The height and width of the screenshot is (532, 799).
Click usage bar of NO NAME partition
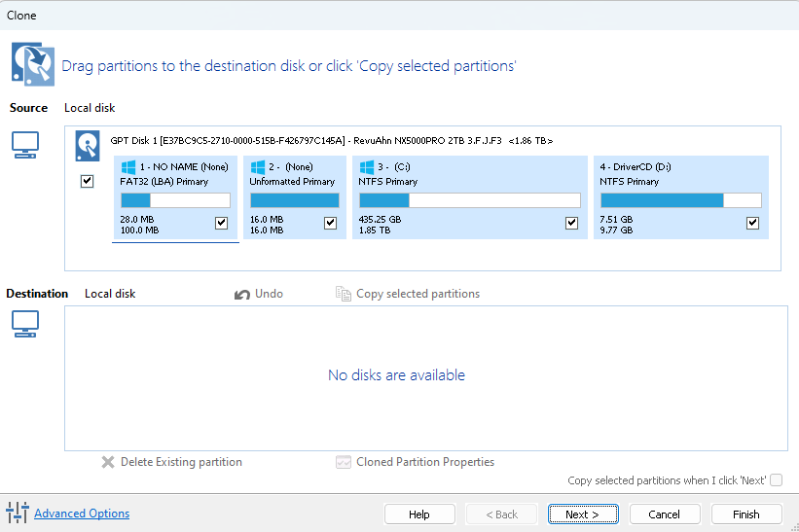coord(175,200)
